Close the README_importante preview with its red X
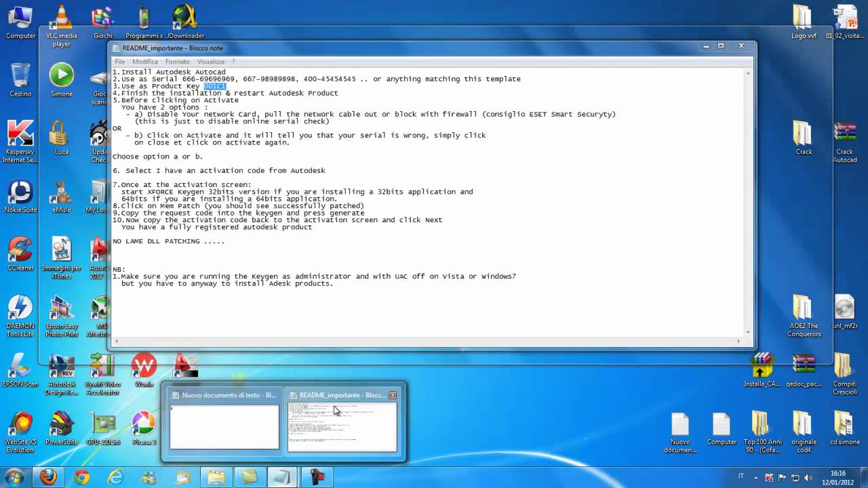Viewport: 868px width, 488px height. pos(393,395)
